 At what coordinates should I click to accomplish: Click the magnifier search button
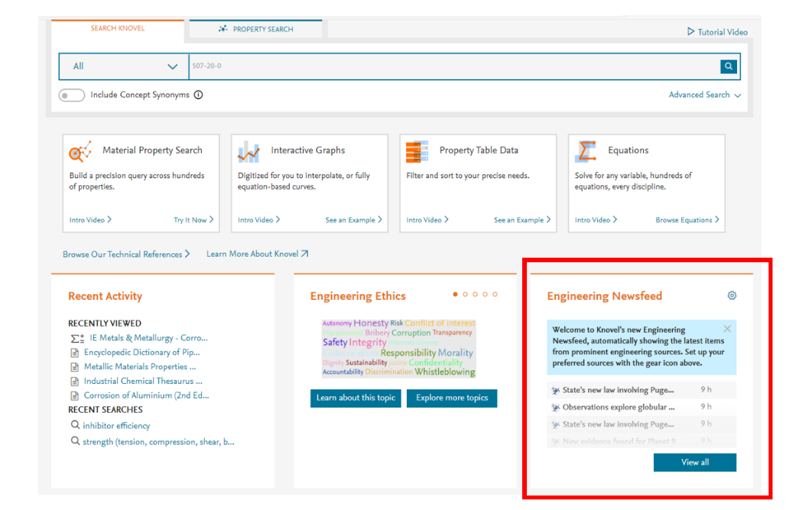click(x=728, y=67)
